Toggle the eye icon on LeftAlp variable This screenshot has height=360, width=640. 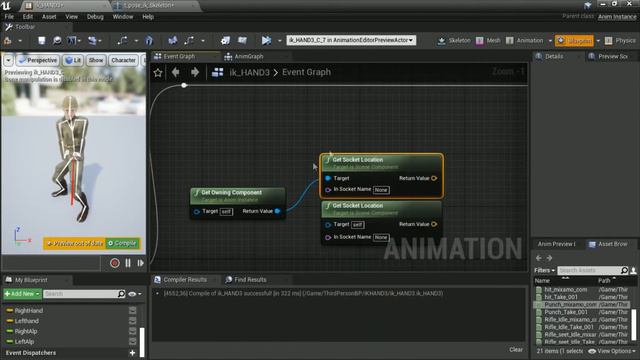pos(133,341)
